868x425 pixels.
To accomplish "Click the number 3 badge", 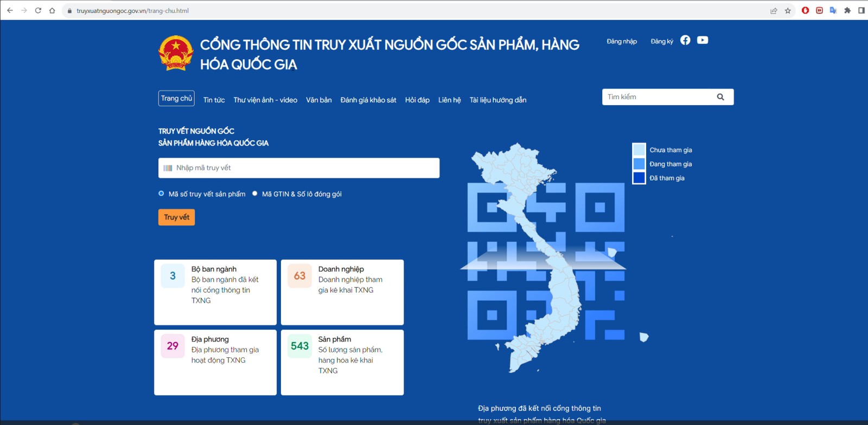I will click(173, 276).
